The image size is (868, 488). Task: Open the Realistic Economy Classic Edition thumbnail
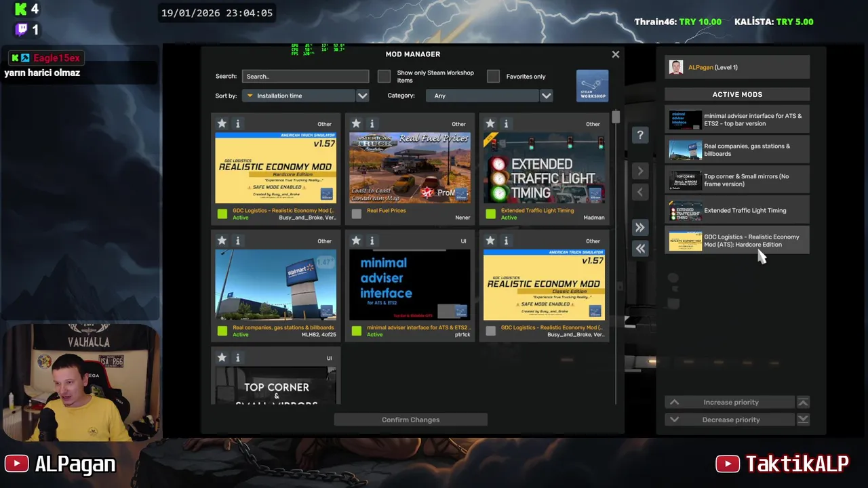(544, 285)
